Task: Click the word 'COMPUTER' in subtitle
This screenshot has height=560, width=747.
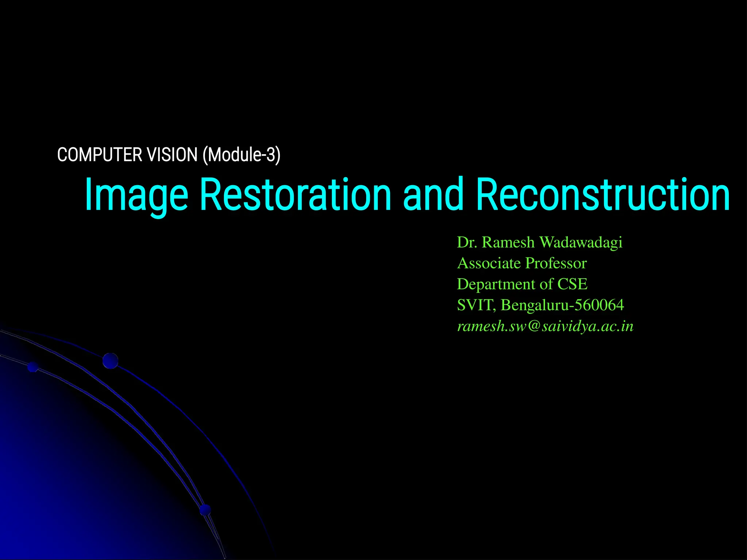Action: pyautogui.click(x=100, y=155)
